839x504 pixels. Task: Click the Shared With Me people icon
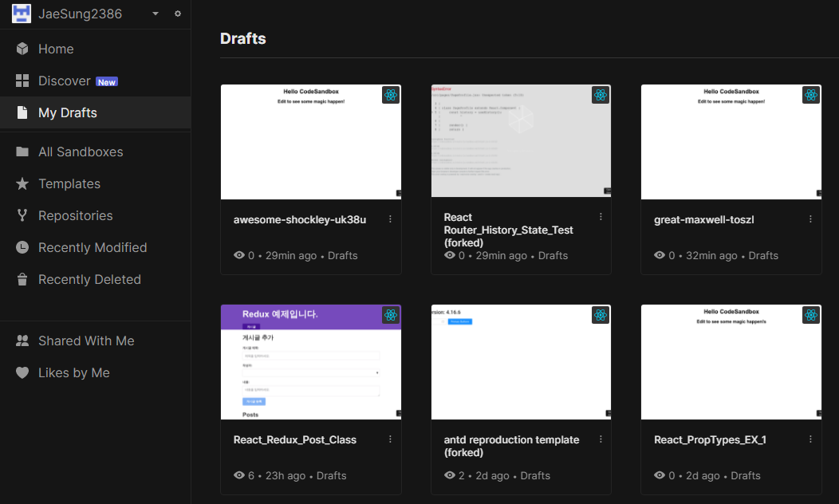pos(22,341)
